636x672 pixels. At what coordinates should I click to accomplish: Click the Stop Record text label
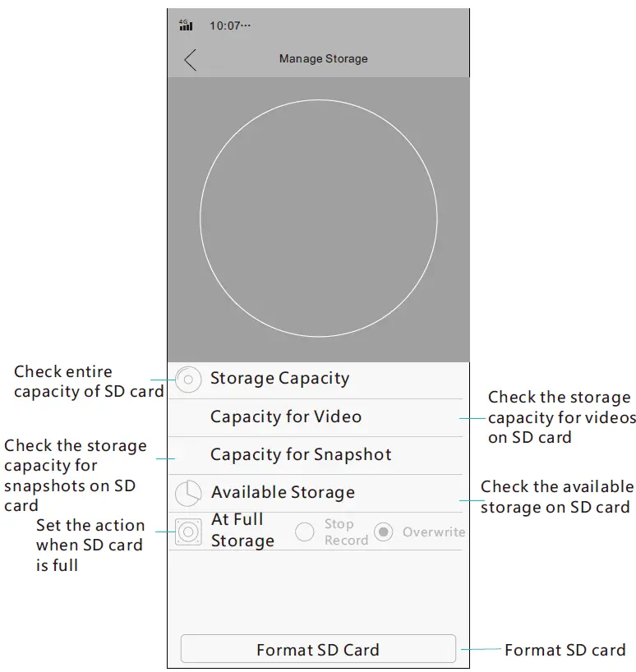pos(345,532)
